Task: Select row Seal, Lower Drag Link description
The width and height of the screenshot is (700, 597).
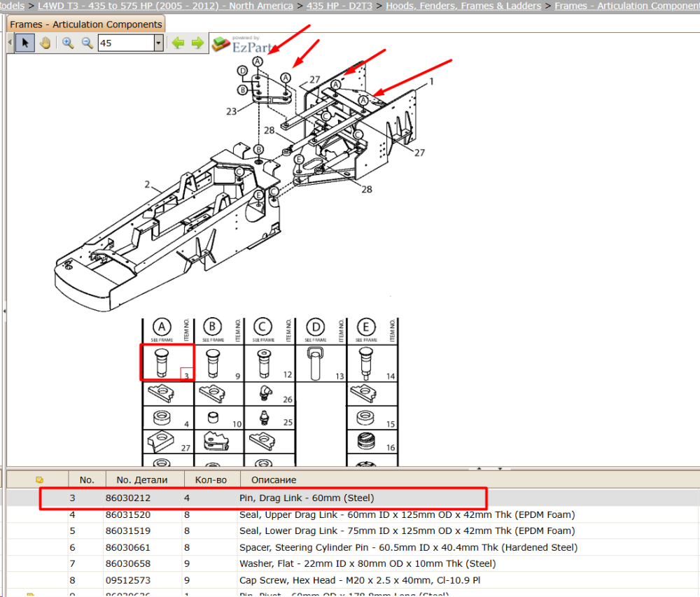Action: [x=407, y=531]
